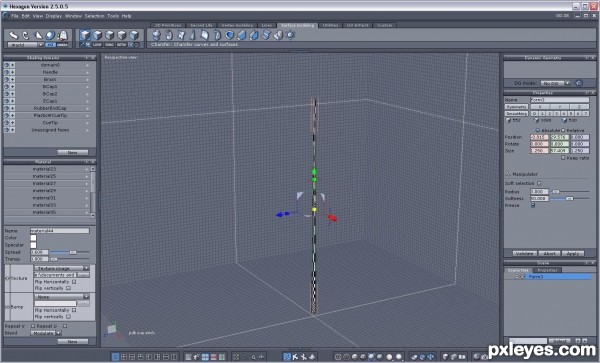The image size is (600, 363).
Task: Click the Dynamic Geometry icon beside DG mode
Action: click(579, 83)
